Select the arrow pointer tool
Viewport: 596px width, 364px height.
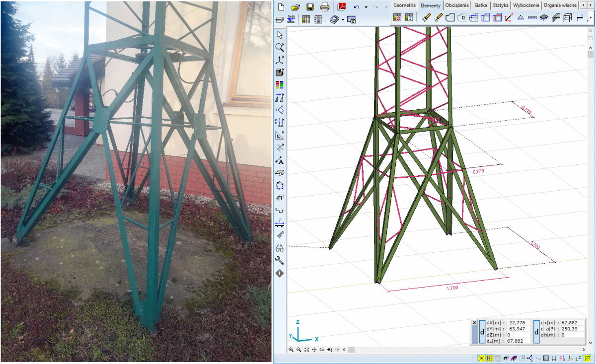pos(280,35)
